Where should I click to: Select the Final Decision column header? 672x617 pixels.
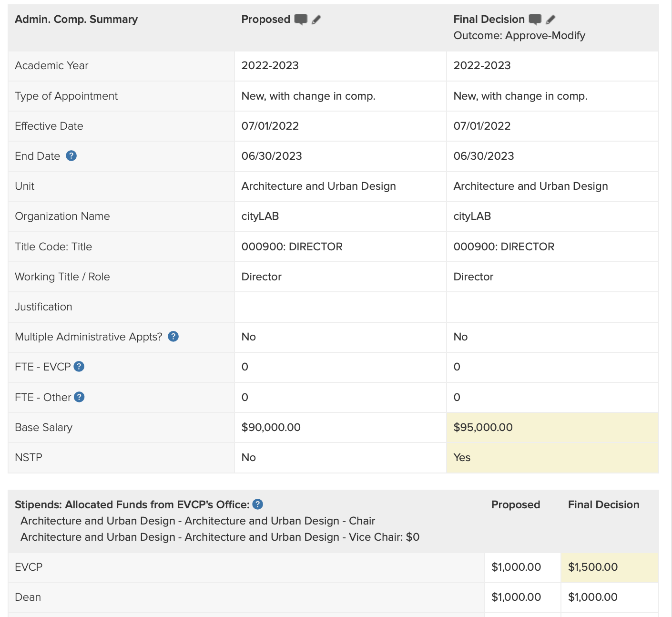click(489, 20)
